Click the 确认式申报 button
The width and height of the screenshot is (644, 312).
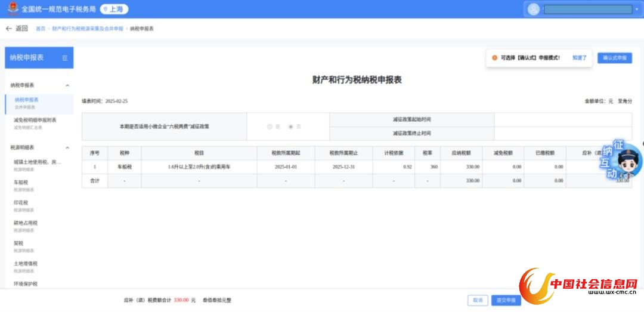click(614, 58)
